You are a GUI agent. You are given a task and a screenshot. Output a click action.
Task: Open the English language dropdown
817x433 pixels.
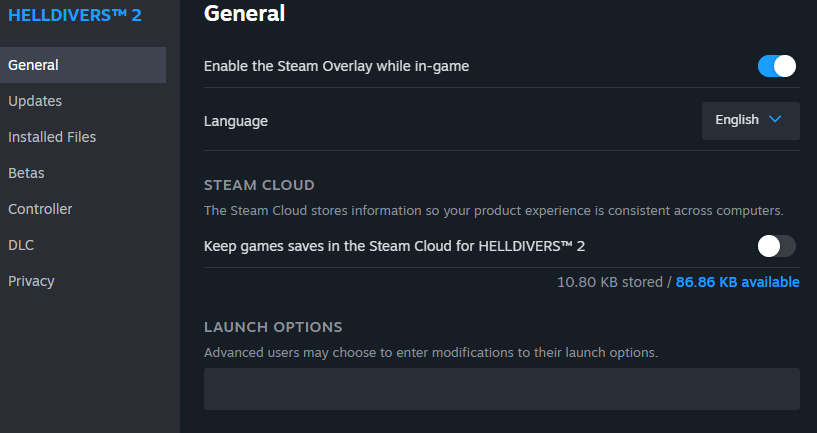(750, 120)
